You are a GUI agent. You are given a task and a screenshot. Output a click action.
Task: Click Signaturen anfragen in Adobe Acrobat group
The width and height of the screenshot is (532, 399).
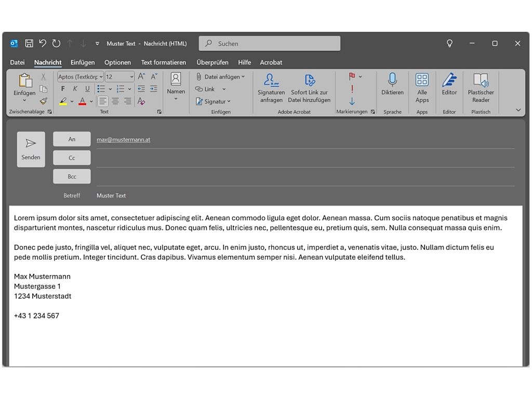[271, 87]
